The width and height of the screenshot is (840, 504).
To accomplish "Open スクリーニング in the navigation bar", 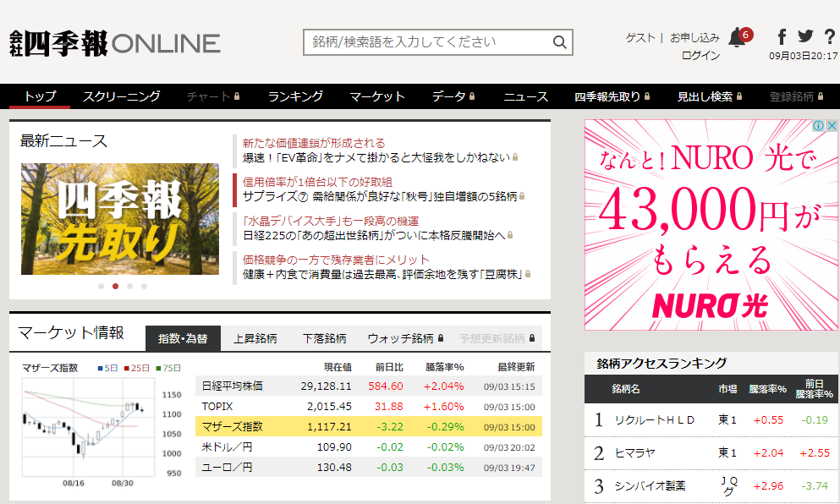I will tap(122, 96).
